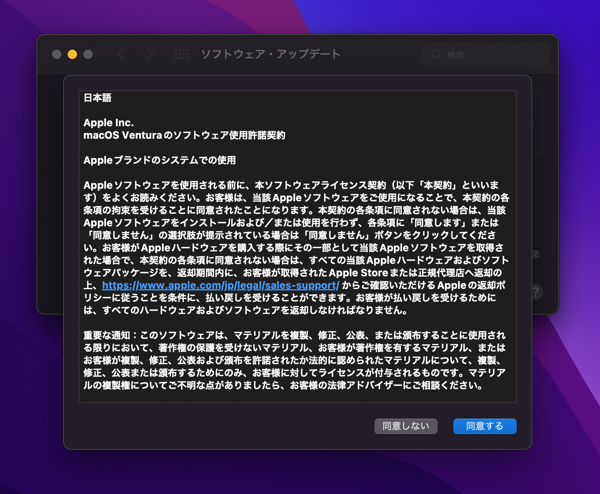Click the forward arrow in window toolbar

tap(150, 54)
